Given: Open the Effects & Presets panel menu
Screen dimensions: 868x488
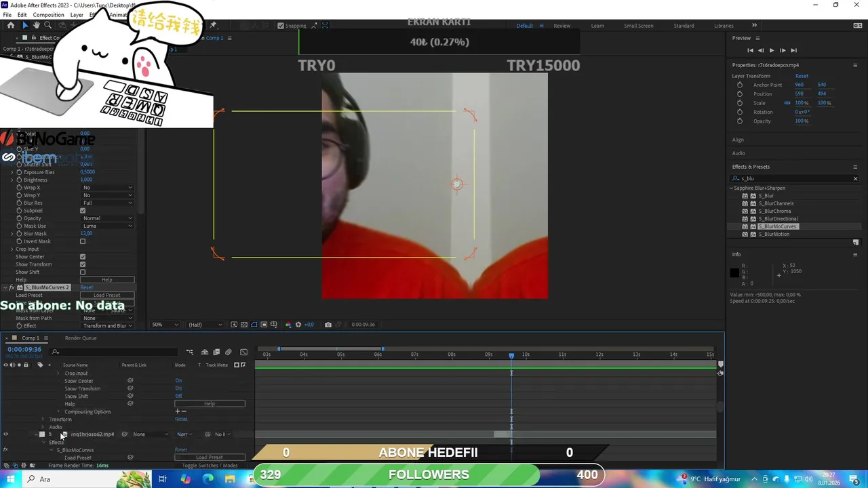Looking at the screenshot, I should [855, 167].
